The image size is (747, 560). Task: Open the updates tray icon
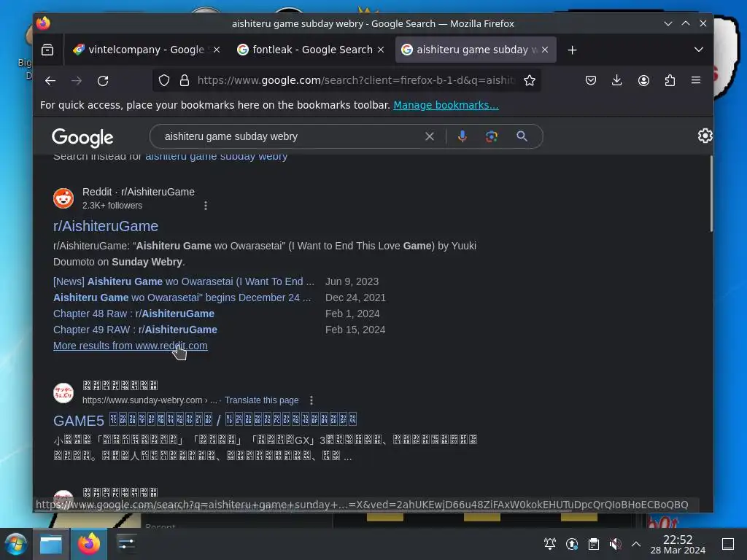pos(572,544)
